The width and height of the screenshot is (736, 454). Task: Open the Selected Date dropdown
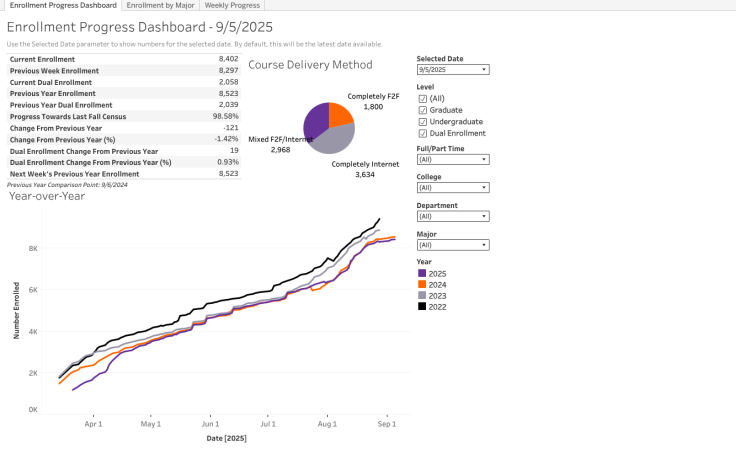click(x=453, y=70)
